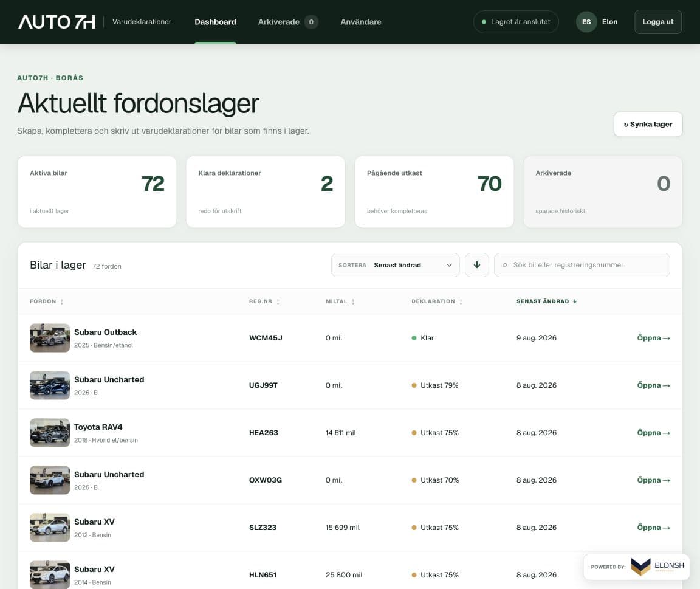
Task: Sort by Senast ändrad column header
Action: (x=546, y=301)
